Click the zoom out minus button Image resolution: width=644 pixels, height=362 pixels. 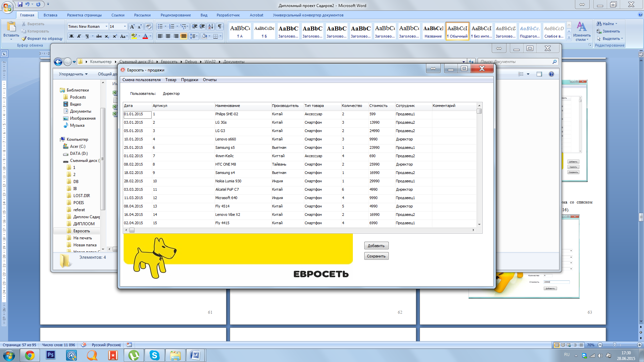[x=600, y=345]
